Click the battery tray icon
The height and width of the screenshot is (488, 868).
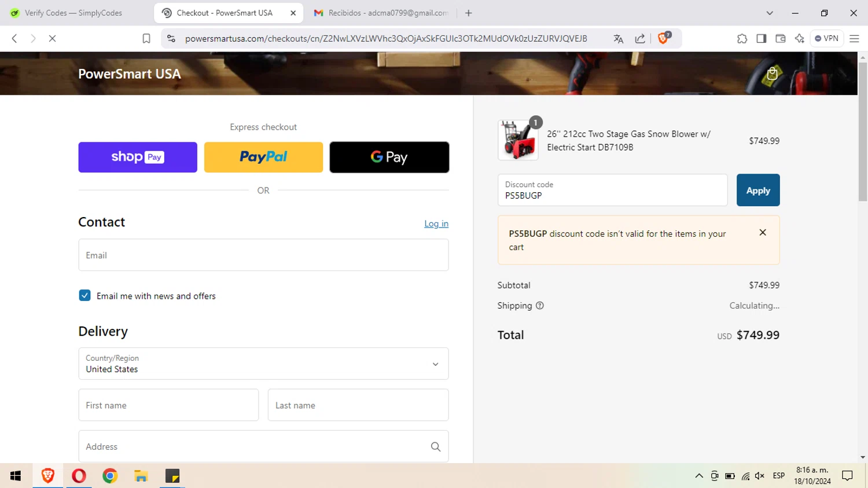click(730, 476)
